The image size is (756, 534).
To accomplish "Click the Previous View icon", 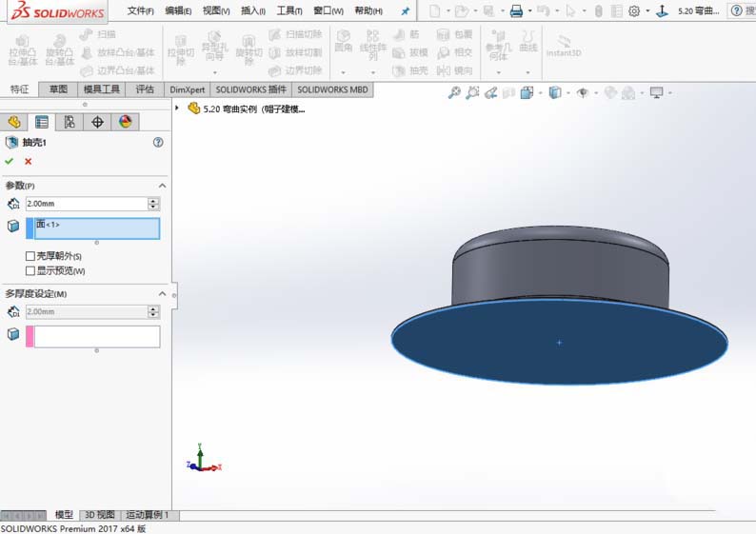I will 490,92.
